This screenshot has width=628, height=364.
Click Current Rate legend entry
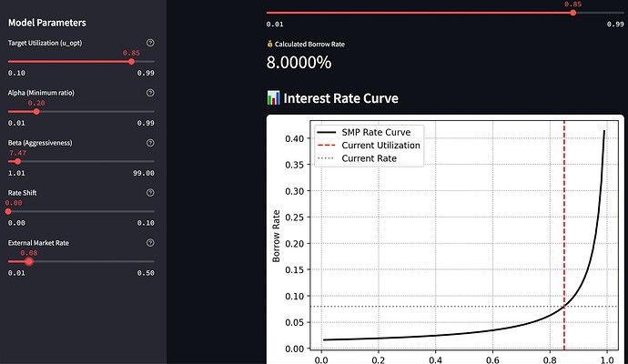coord(357,158)
